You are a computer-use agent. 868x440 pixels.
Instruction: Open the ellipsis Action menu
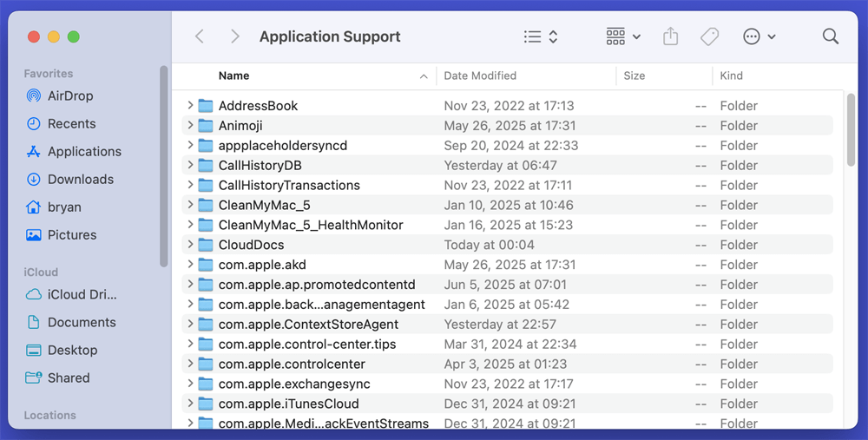[x=759, y=36]
